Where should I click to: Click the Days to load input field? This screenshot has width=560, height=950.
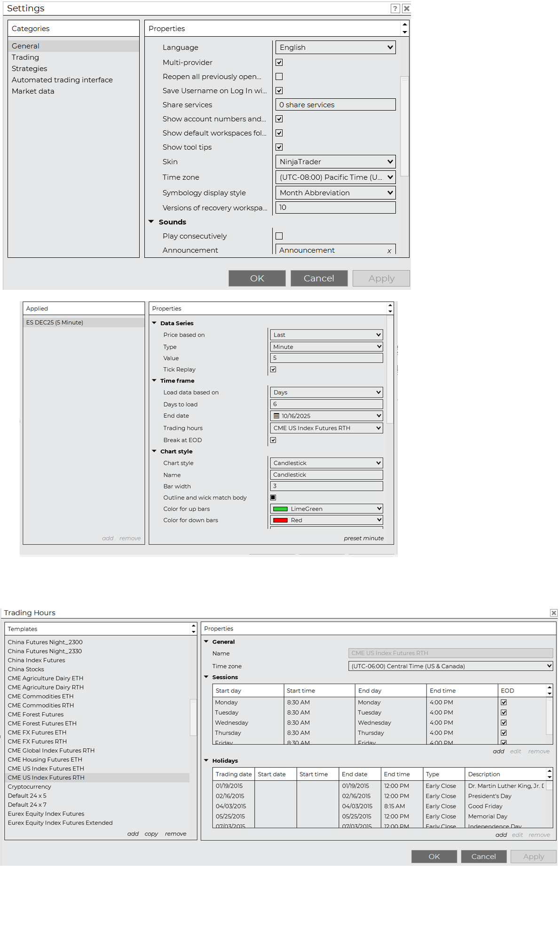click(326, 404)
